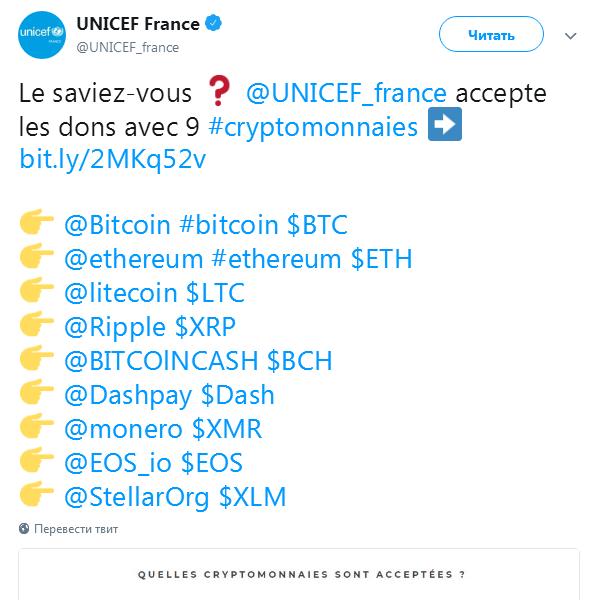Viewport: 599px width, 600px height.
Task: Click the $BCH cashtag
Action: pyautogui.click(x=299, y=361)
